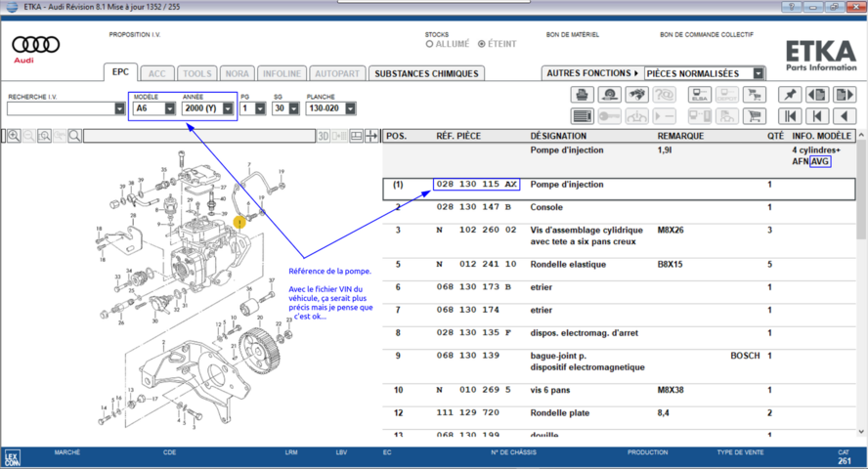Click the car information icon
Image resolution: width=868 pixels, height=469 pixels.
click(x=636, y=116)
